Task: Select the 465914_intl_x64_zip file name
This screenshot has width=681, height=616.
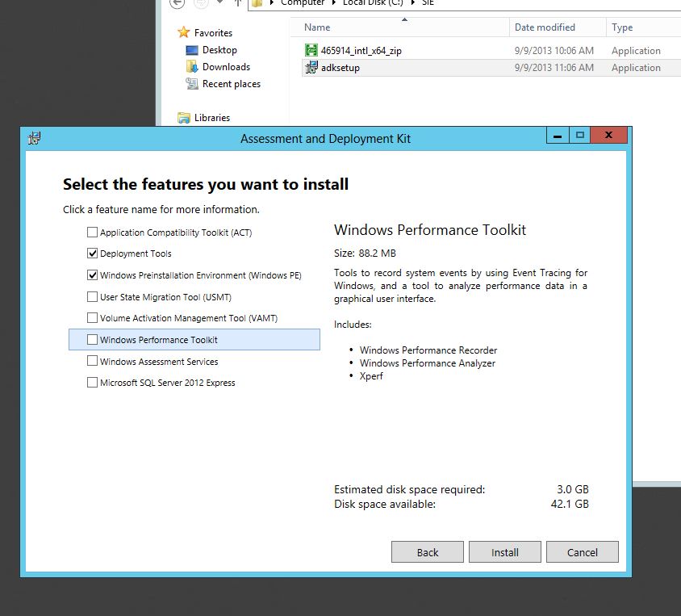Action: 361,51
